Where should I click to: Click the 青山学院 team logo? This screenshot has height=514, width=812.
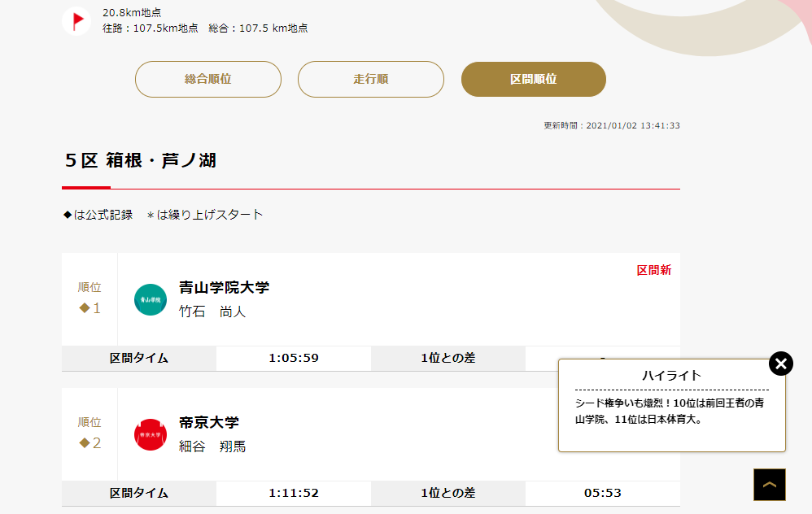pos(151,300)
